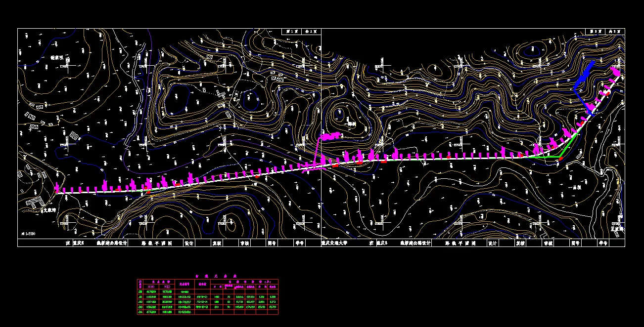Image resolution: width=644 pixels, height=327 pixels.
Task: Select the X(N) column header in table
Action: (151, 286)
